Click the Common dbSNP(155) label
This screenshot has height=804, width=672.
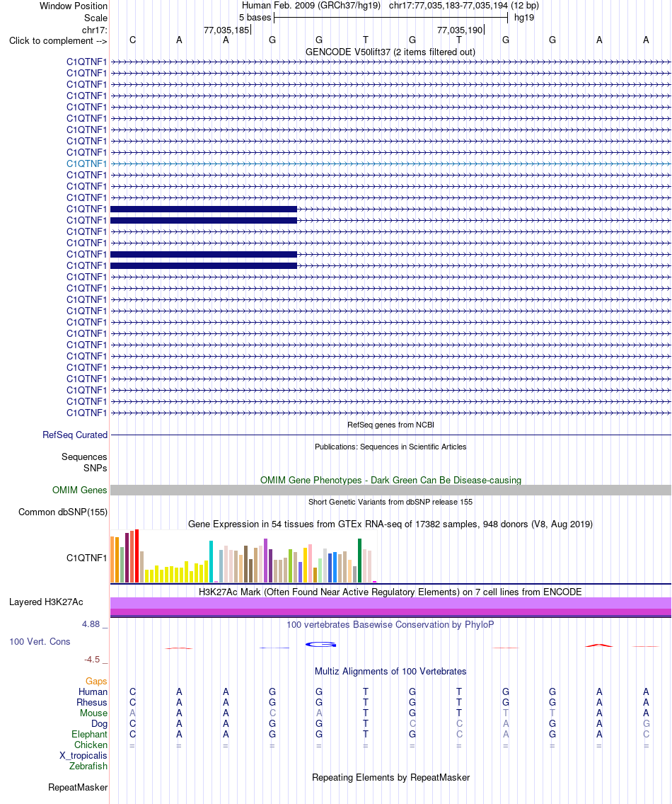(63, 512)
